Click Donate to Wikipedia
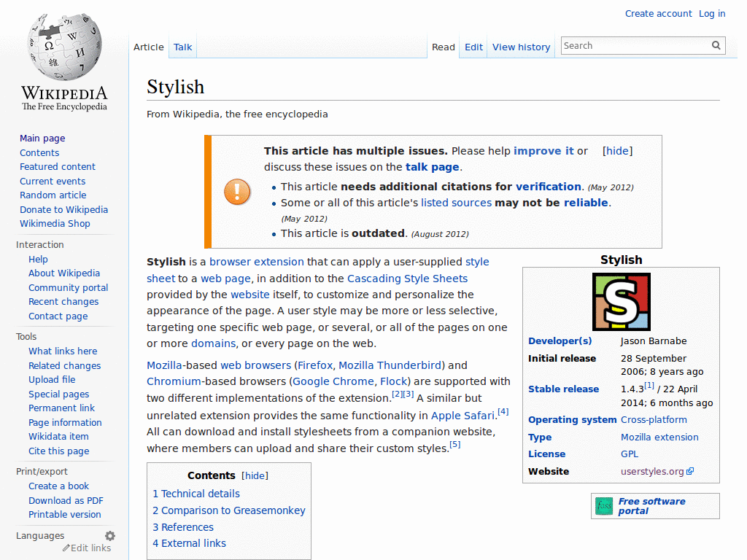The image size is (747, 560). click(x=64, y=209)
